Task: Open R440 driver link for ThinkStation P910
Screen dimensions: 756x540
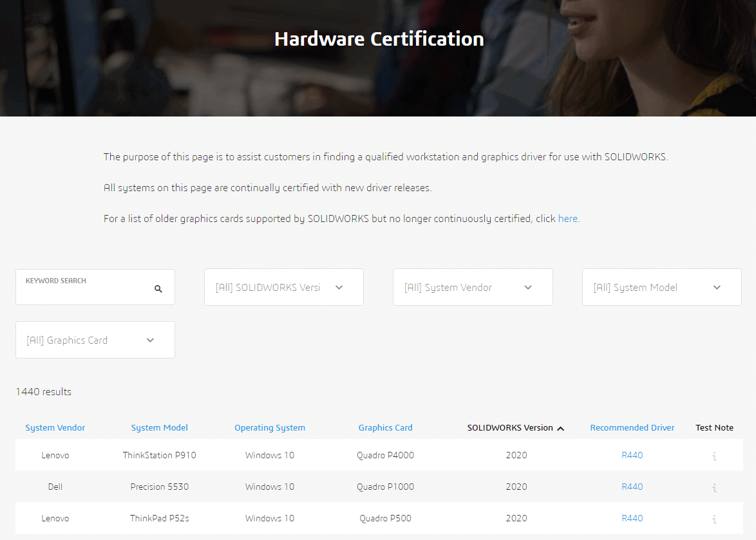Action: click(632, 455)
